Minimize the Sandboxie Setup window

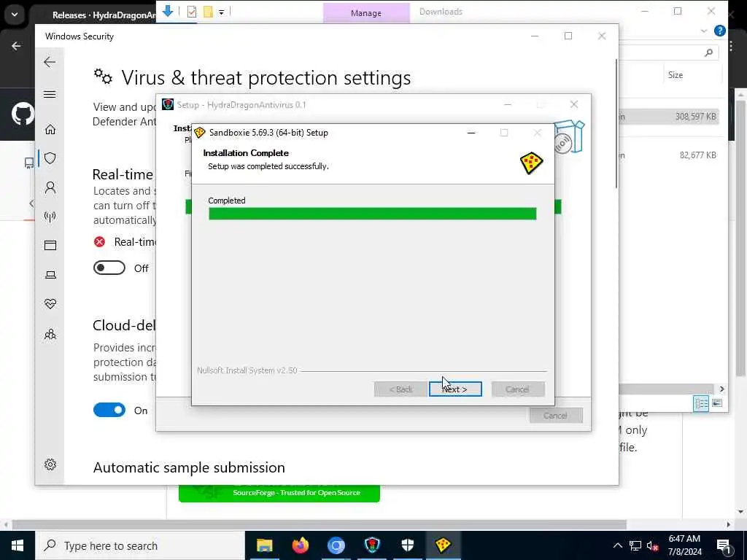[x=471, y=133]
